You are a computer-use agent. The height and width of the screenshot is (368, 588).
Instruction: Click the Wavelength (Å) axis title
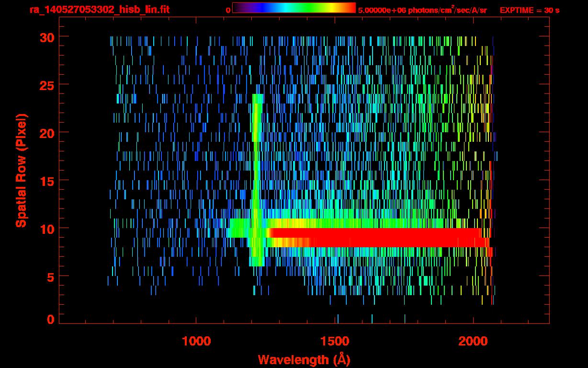click(304, 359)
